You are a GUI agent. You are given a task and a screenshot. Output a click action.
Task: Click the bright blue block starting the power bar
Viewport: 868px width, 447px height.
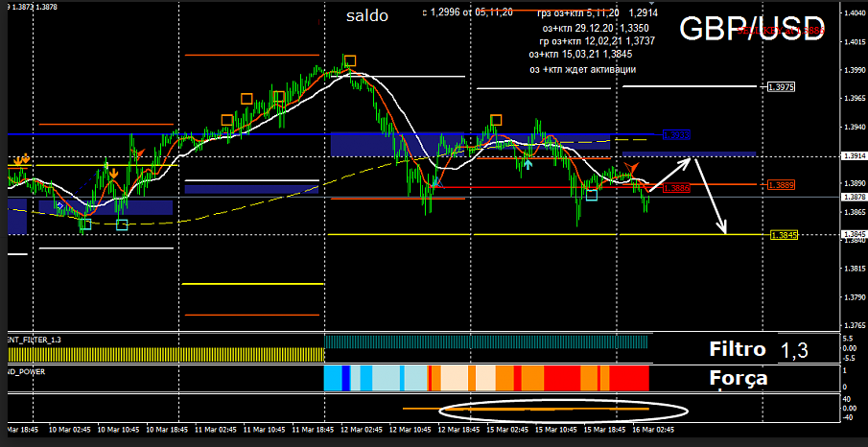[x=334, y=377]
